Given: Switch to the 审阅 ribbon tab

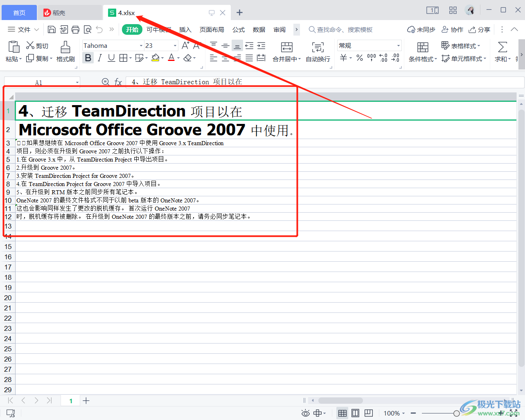Looking at the screenshot, I should [x=280, y=29].
